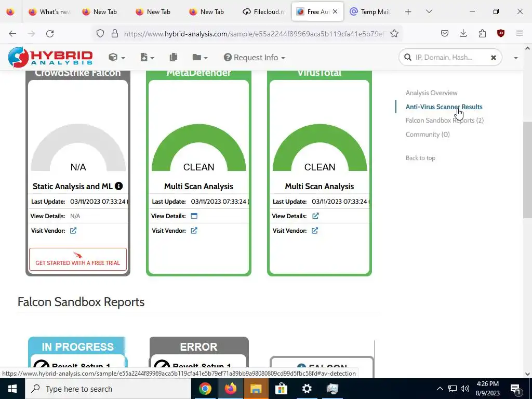Close the Free Aut tab
The image size is (532, 399).
335,11
